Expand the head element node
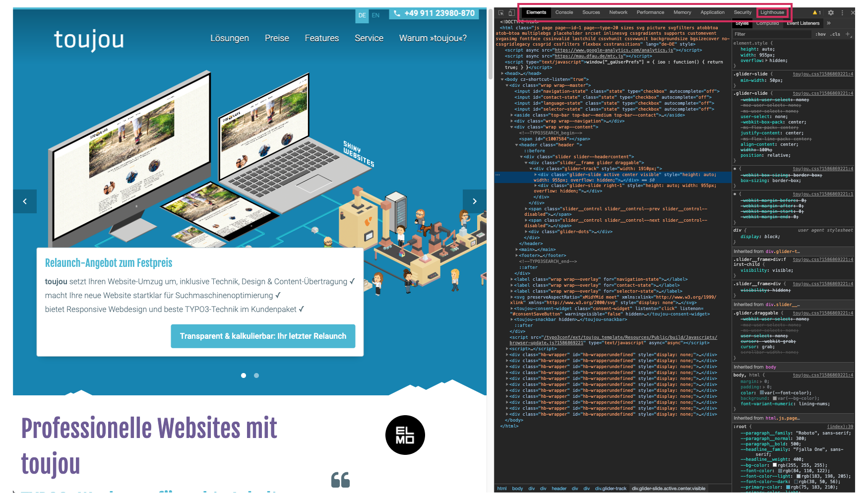 coord(502,73)
